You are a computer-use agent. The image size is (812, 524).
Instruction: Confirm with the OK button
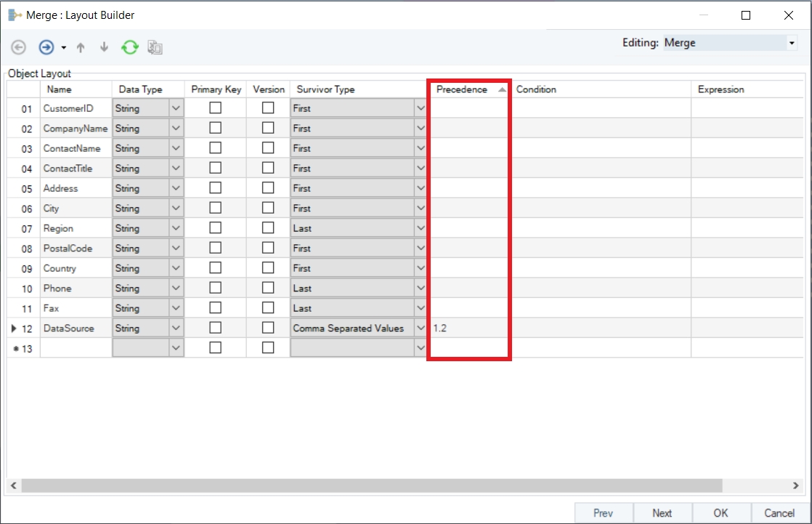click(x=720, y=512)
